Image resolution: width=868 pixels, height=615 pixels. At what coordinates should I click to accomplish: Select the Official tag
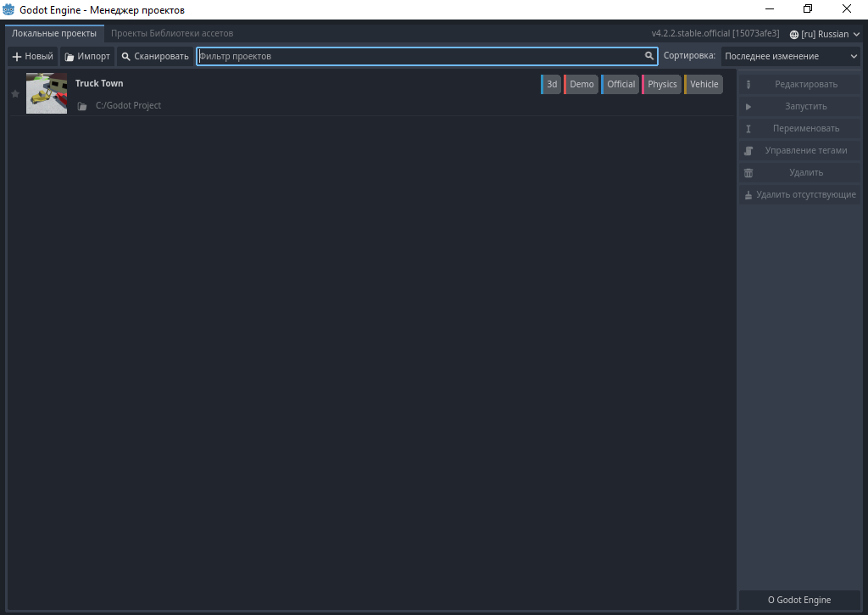(620, 84)
